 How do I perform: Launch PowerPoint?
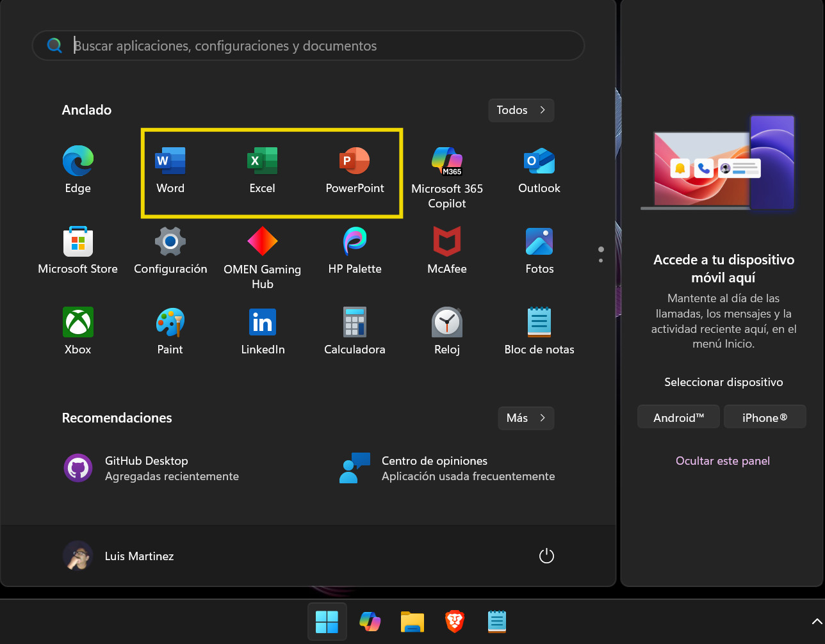tap(354, 168)
